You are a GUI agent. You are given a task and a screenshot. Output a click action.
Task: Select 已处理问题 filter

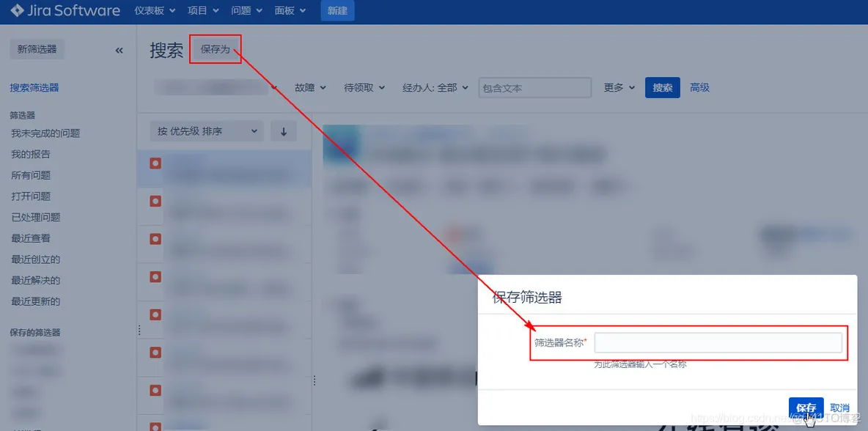35,218
